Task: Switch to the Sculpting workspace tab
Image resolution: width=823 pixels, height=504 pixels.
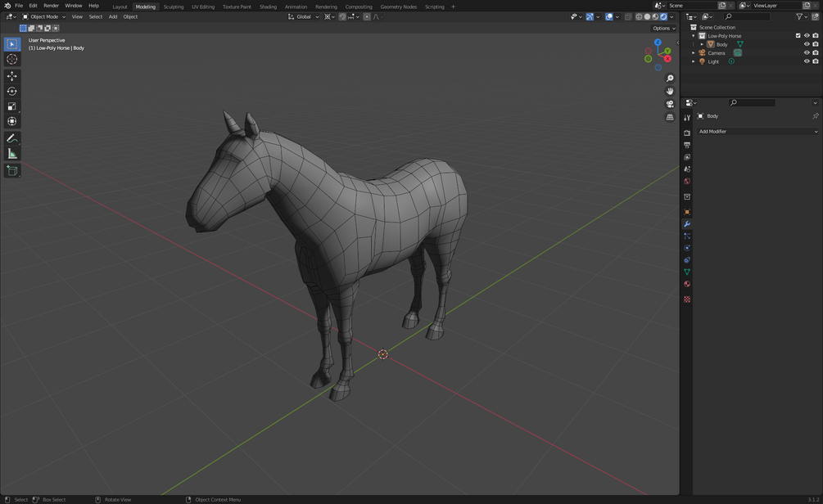Action: pyautogui.click(x=174, y=7)
